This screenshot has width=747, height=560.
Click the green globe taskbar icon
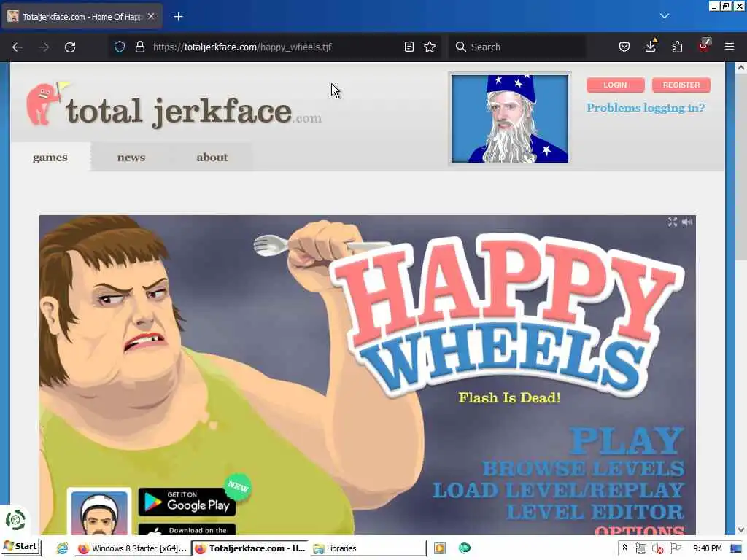click(465, 548)
